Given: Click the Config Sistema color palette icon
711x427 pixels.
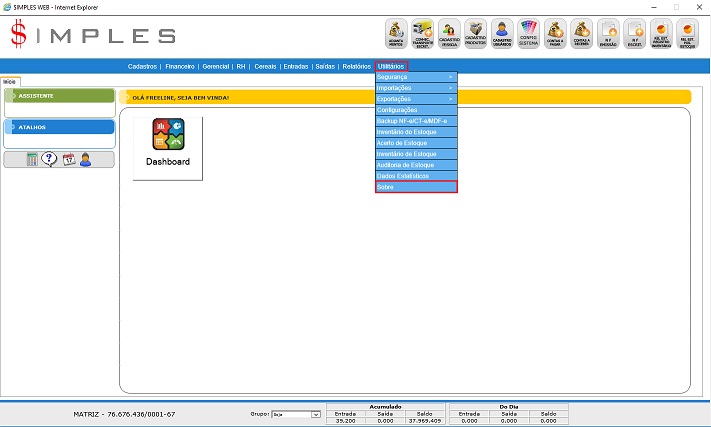Looking at the screenshot, I should click(529, 33).
